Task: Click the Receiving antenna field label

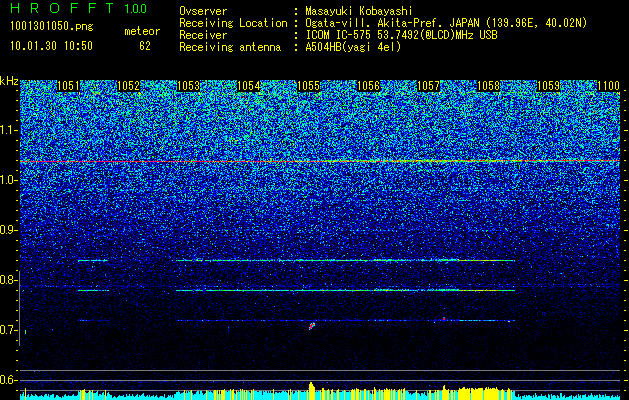Action: coord(230,47)
